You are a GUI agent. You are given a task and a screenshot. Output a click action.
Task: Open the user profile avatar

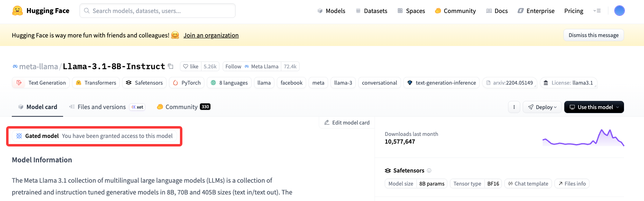619,11
